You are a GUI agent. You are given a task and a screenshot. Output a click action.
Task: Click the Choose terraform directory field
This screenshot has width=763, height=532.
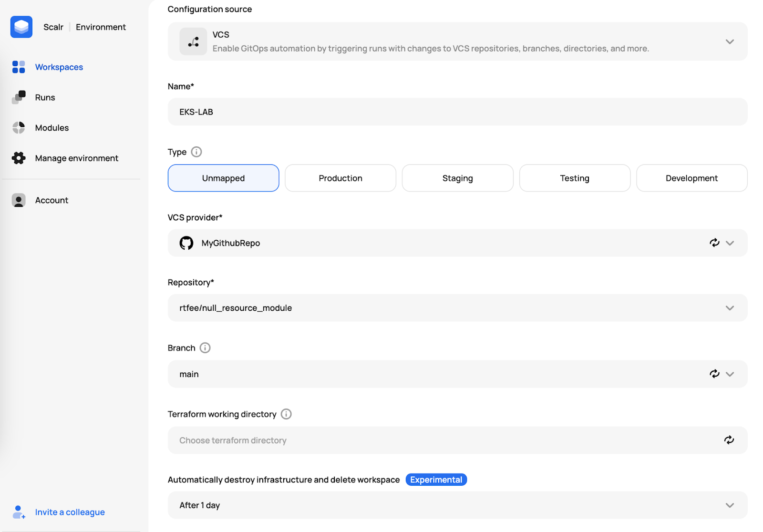coord(458,440)
